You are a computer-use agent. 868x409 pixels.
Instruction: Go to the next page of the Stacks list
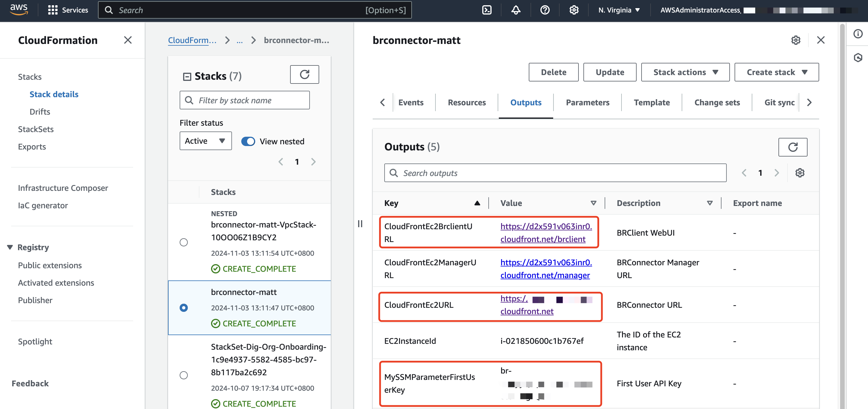click(313, 162)
